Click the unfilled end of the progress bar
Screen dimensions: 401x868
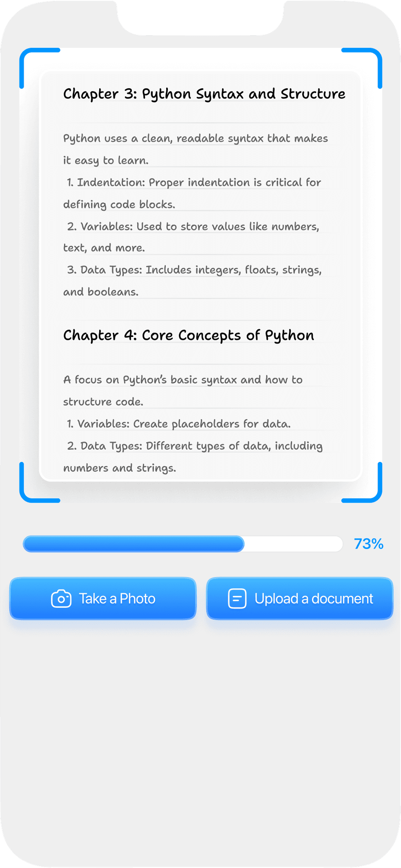pos(293,544)
